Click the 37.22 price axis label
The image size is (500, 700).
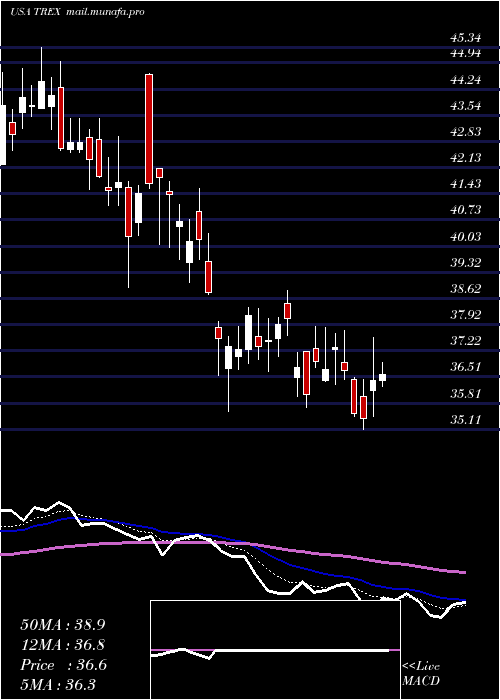pyautogui.click(x=466, y=341)
